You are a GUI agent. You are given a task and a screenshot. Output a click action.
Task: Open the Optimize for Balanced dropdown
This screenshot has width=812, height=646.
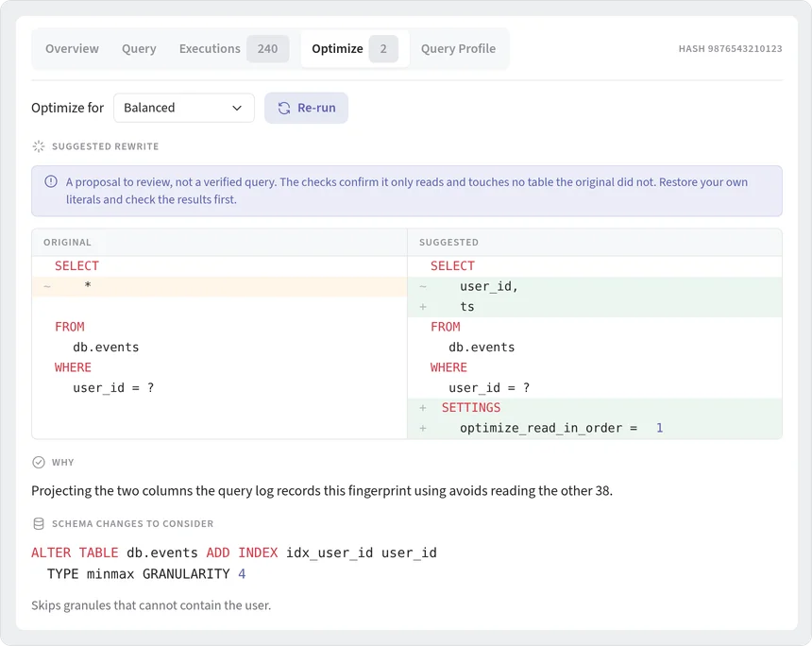(184, 108)
